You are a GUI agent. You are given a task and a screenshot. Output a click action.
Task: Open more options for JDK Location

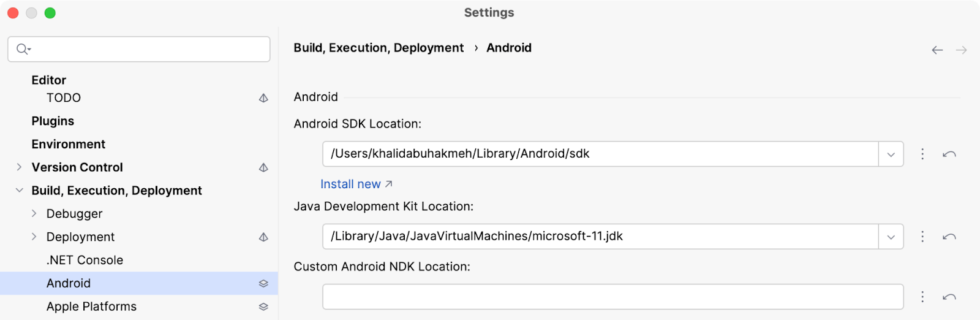click(922, 237)
